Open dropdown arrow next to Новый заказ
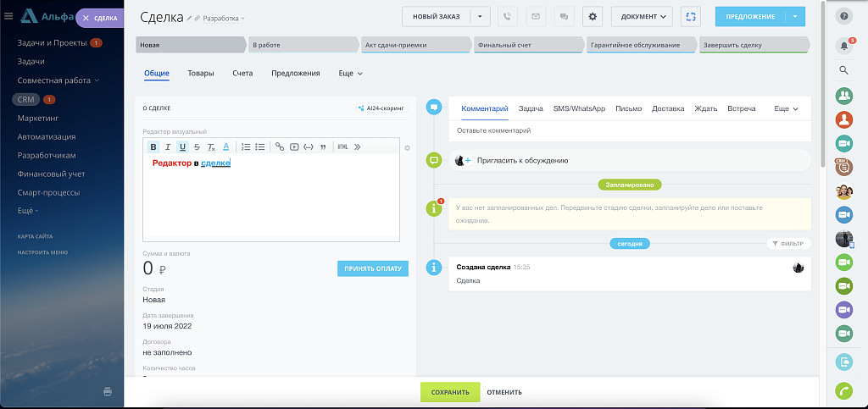 (x=481, y=16)
